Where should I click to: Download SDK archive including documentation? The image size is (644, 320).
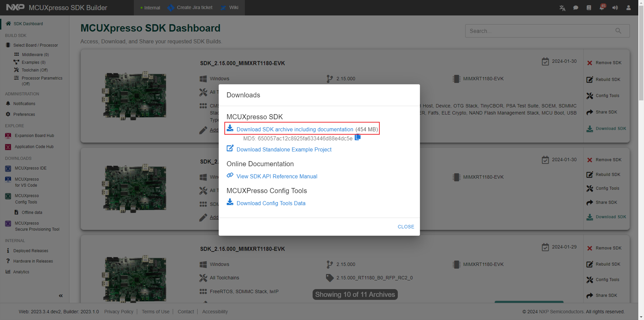point(294,129)
